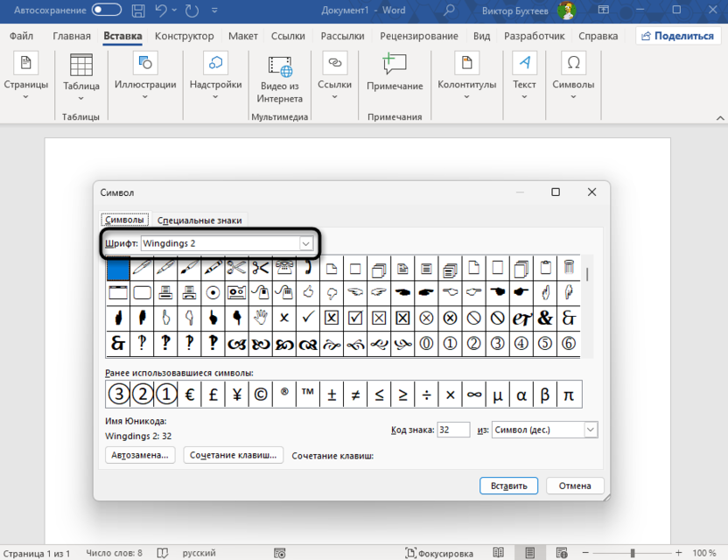Click the Автозамена... button

click(140, 455)
